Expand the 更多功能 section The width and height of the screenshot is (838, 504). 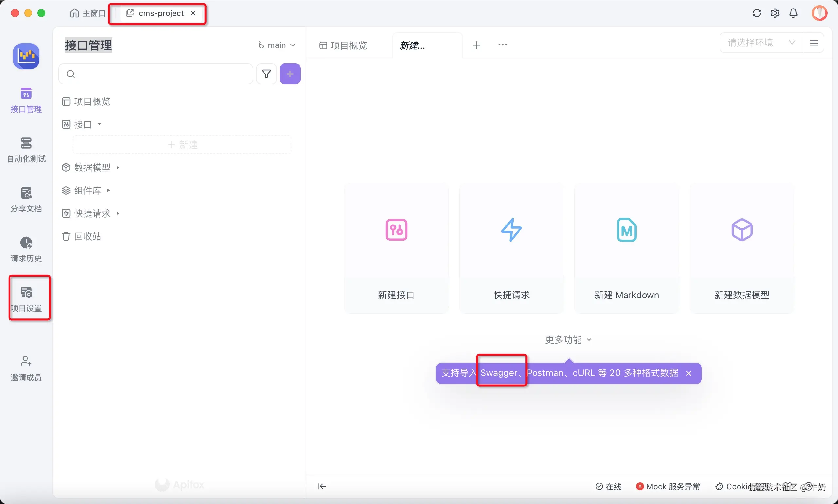click(568, 339)
